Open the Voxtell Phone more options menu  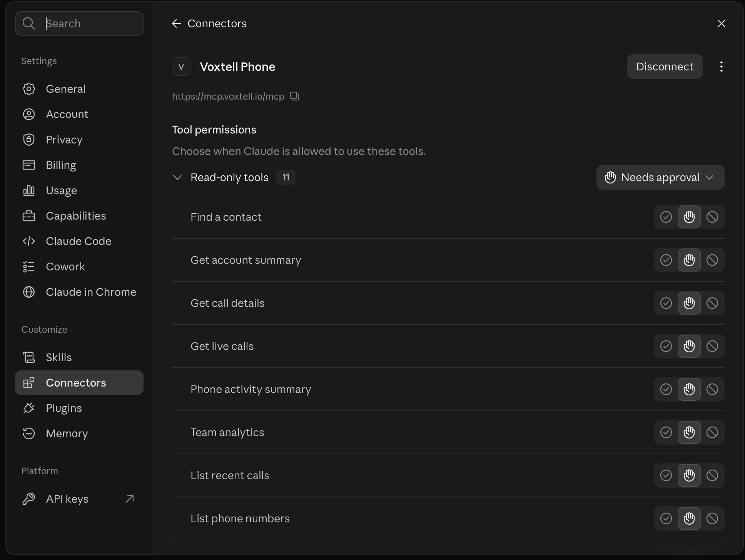[721, 67]
